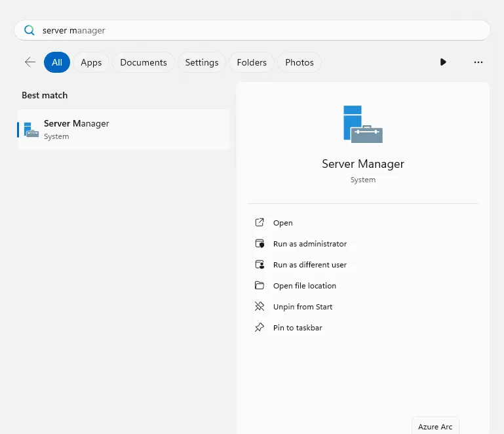Select Open file location
504x434 pixels.
304,286
